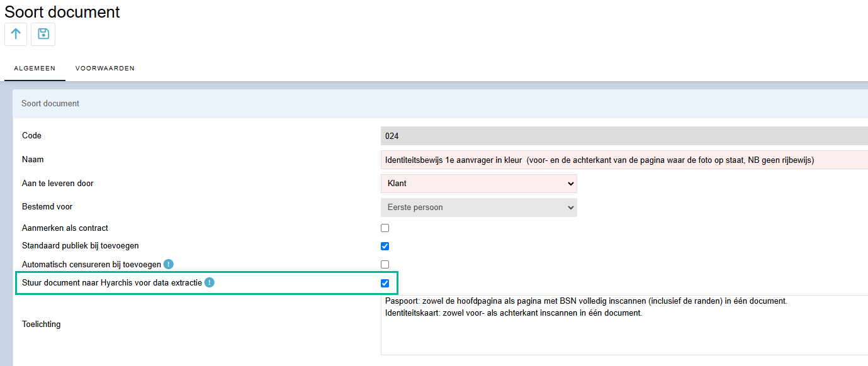
Task: Click the up arrow back icon
Action: click(16, 34)
